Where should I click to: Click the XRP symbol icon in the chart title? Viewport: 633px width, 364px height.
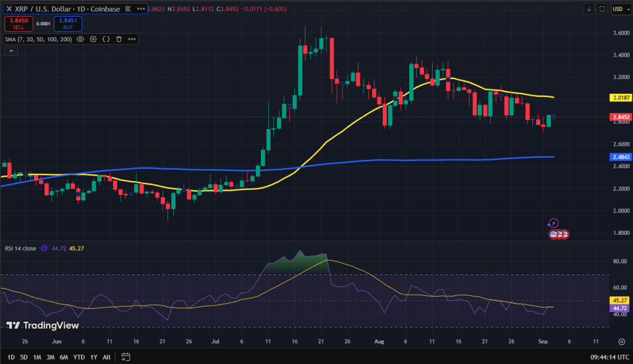click(9, 9)
